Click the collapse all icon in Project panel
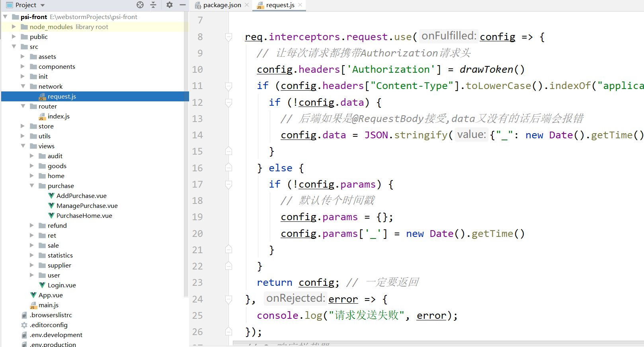Image resolution: width=644 pixels, height=347 pixels. coord(153,5)
